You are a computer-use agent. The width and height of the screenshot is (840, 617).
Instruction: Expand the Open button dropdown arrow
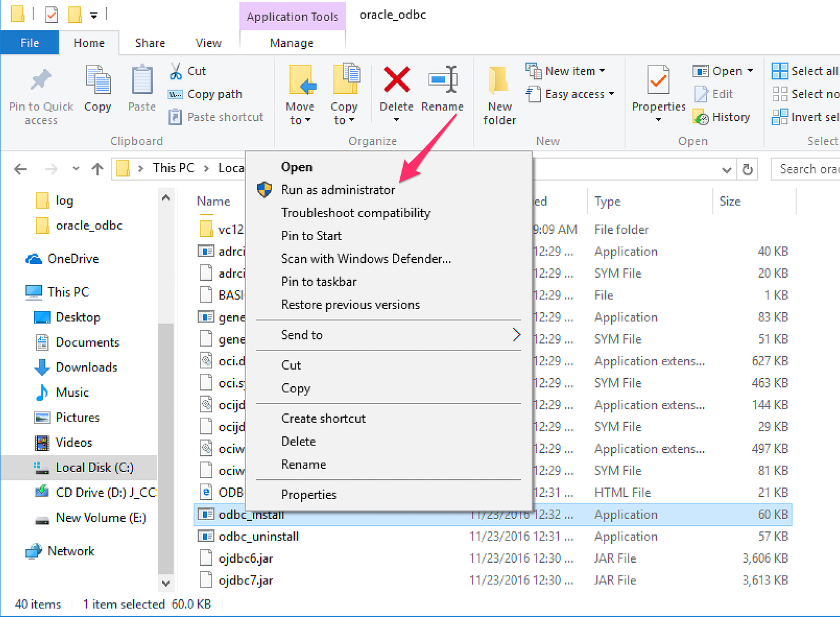[750, 71]
